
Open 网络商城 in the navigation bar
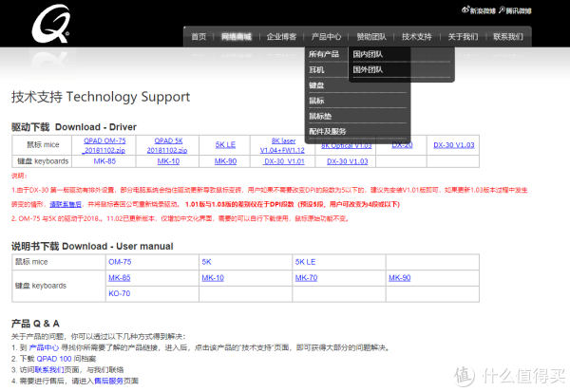pos(237,36)
